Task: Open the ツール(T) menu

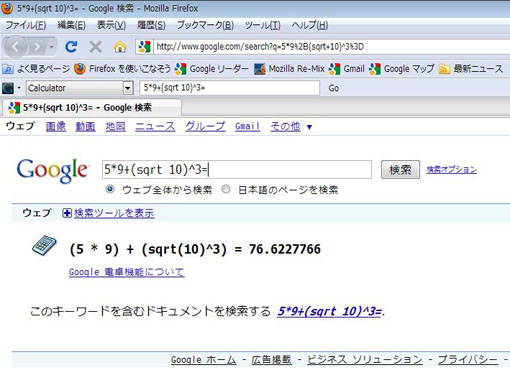Action: [x=263, y=25]
